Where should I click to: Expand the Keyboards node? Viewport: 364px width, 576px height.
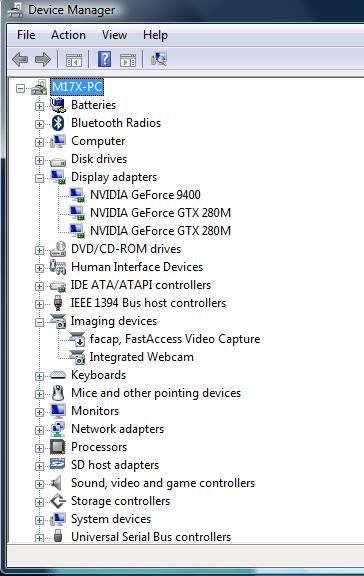[x=39, y=376]
